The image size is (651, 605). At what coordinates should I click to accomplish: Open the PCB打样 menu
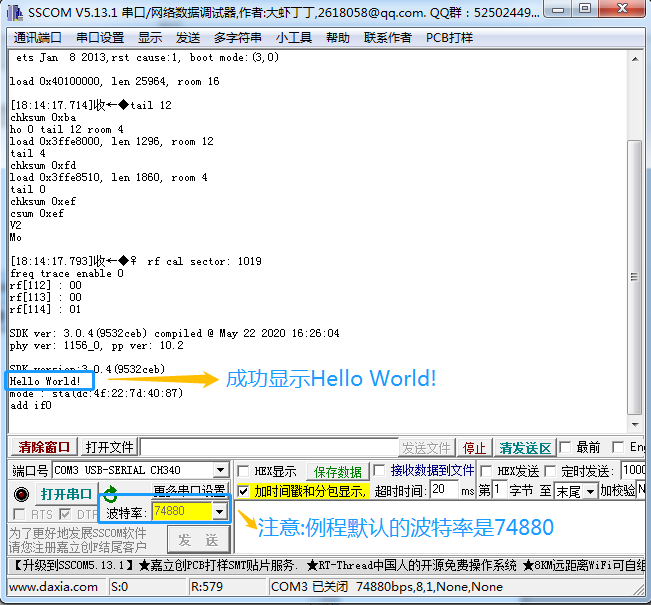tap(449, 38)
